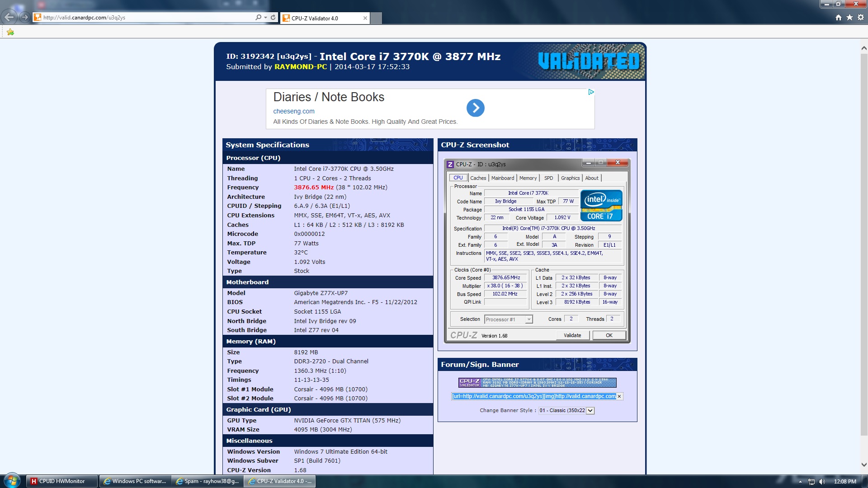Image resolution: width=868 pixels, height=488 pixels.
Task: Click the SPD tab in CPU-Z screenshot
Action: click(x=548, y=178)
